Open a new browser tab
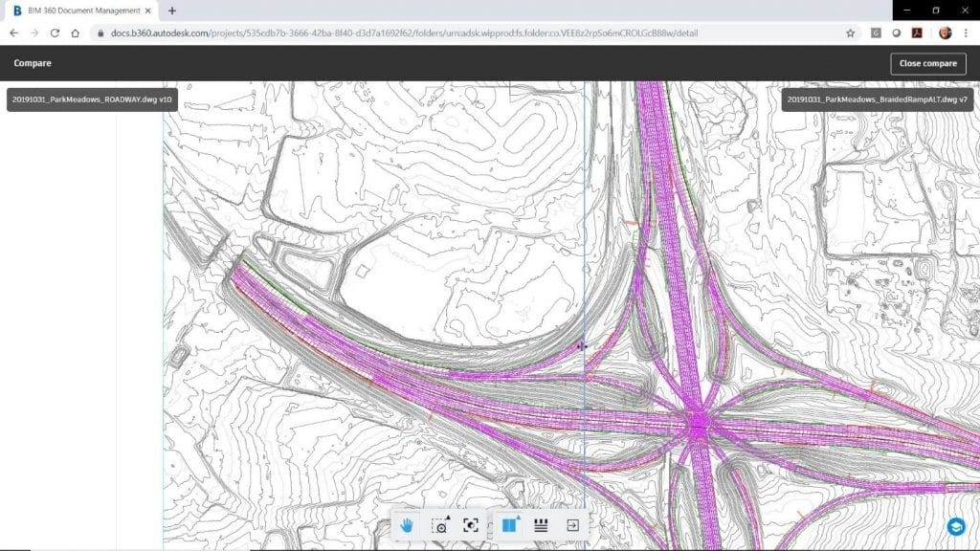This screenshot has height=551, width=980. coord(172,11)
